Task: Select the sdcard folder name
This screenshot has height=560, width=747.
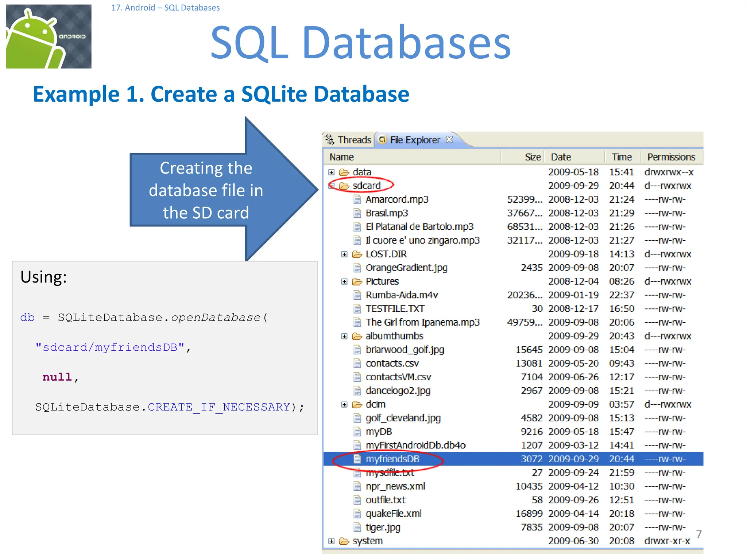Action: tap(367, 186)
